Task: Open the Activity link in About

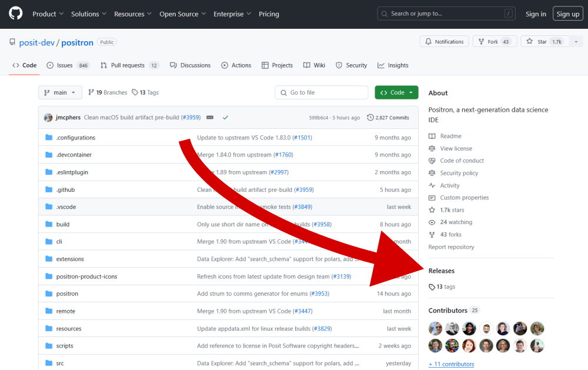Action: (x=449, y=185)
